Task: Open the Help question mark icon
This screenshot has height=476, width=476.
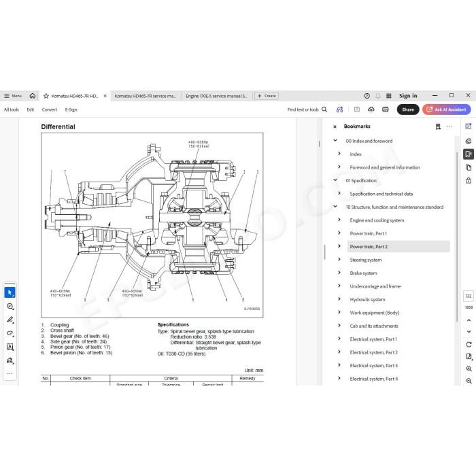Action: tap(367, 96)
